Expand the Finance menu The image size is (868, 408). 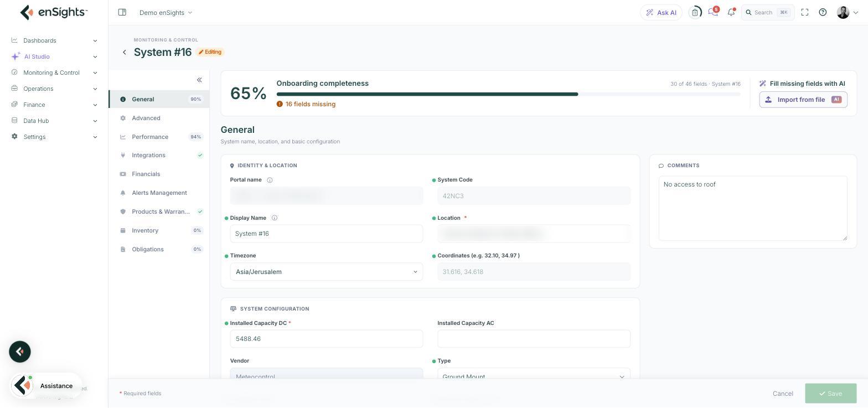tap(54, 105)
